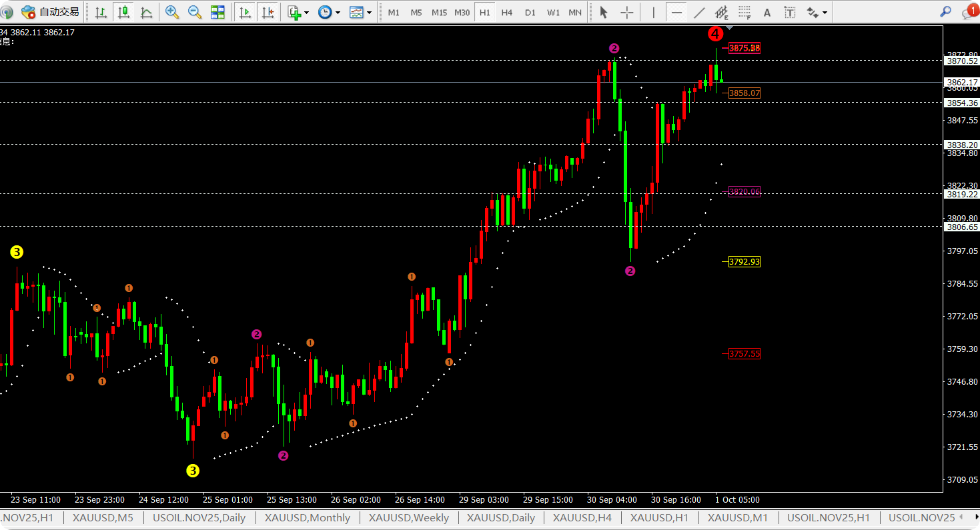
Task: Switch to the M30 timeframe
Action: (x=462, y=12)
